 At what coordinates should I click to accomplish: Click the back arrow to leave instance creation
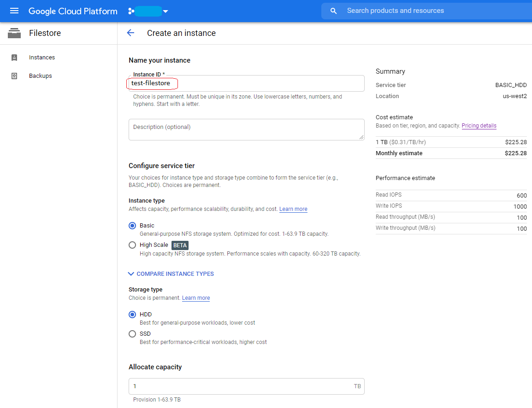tap(130, 33)
